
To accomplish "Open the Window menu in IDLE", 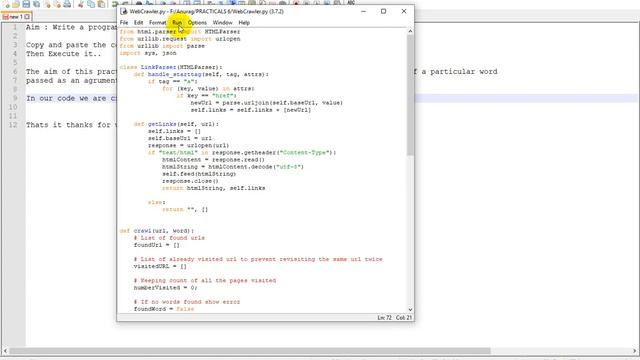I will [x=222, y=22].
